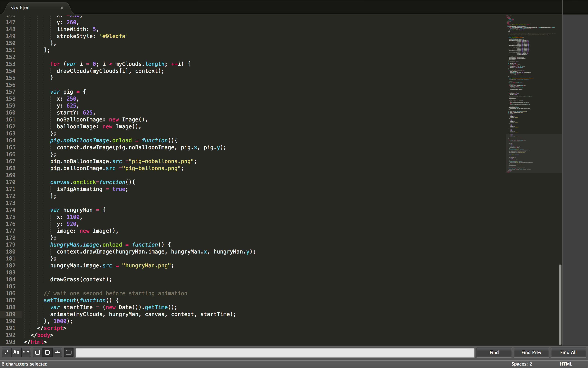This screenshot has height=368, width=588.
Task: Click line number 157 in the gutter
Action: click(x=11, y=92)
